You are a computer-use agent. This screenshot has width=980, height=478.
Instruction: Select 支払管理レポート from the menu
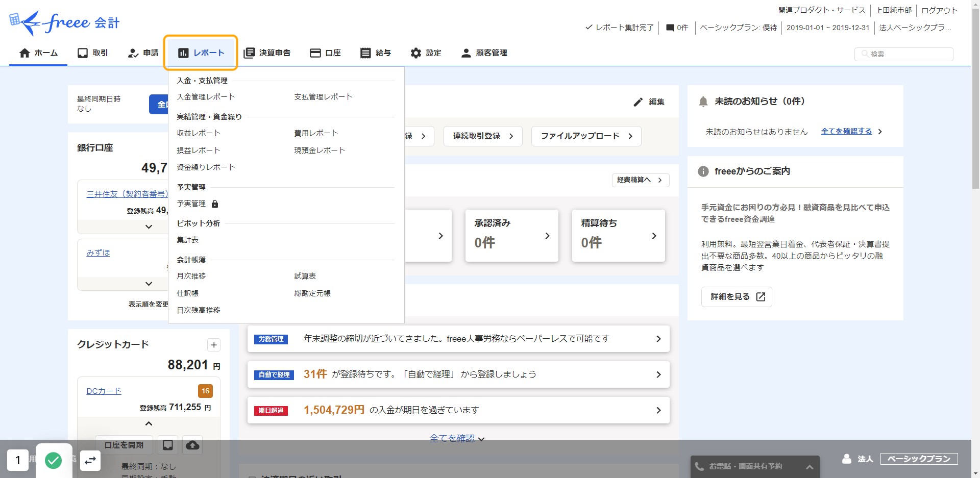323,97
